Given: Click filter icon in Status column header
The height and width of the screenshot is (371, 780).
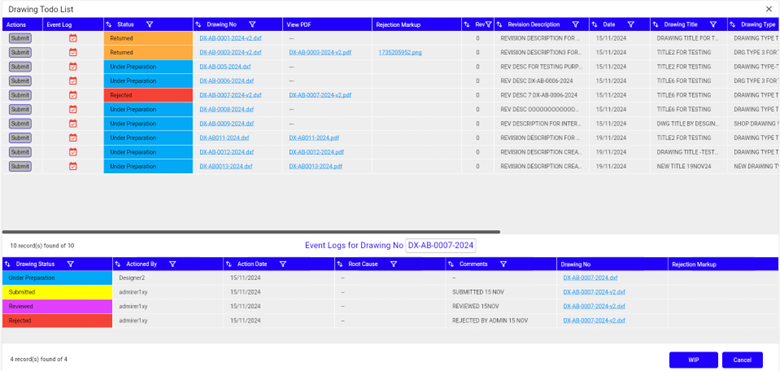Looking at the screenshot, I should tap(150, 24).
